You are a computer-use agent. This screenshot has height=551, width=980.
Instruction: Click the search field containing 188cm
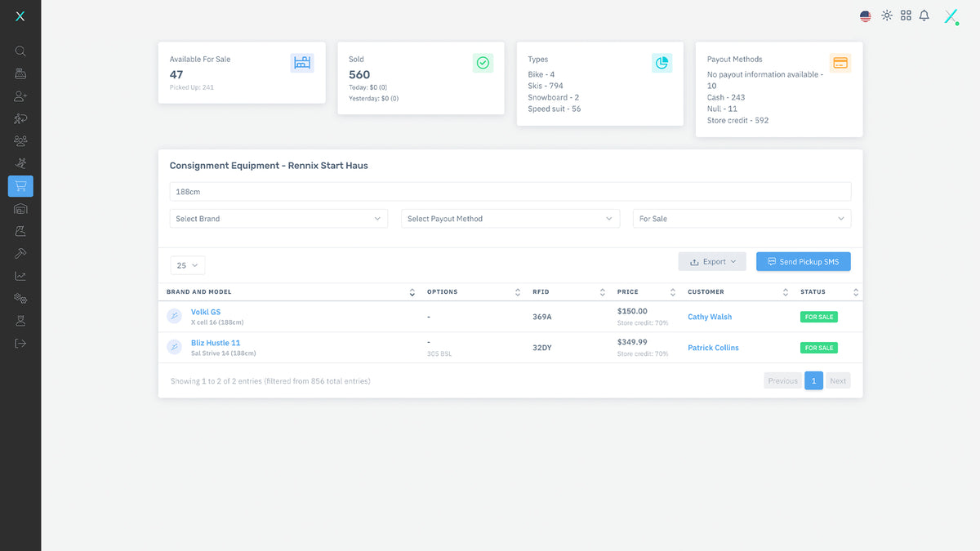point(510,192)
